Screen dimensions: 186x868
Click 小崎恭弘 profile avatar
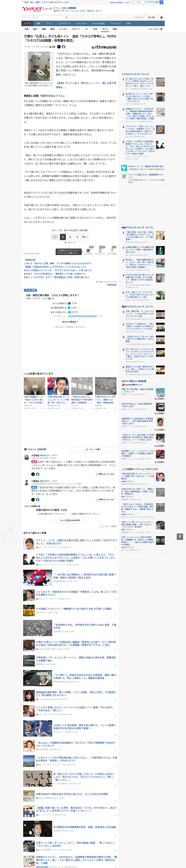[26, 482]
